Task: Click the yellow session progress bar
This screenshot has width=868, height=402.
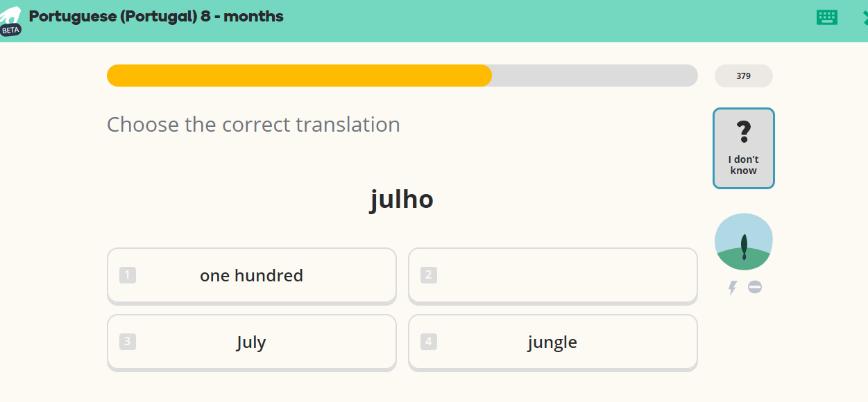Action: click(x=402, y=76)
